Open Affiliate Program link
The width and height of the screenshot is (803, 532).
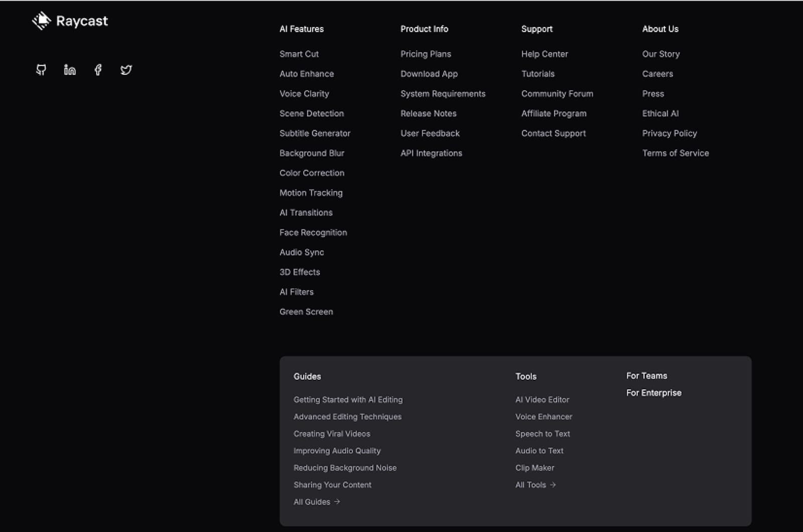click(554, 113)
